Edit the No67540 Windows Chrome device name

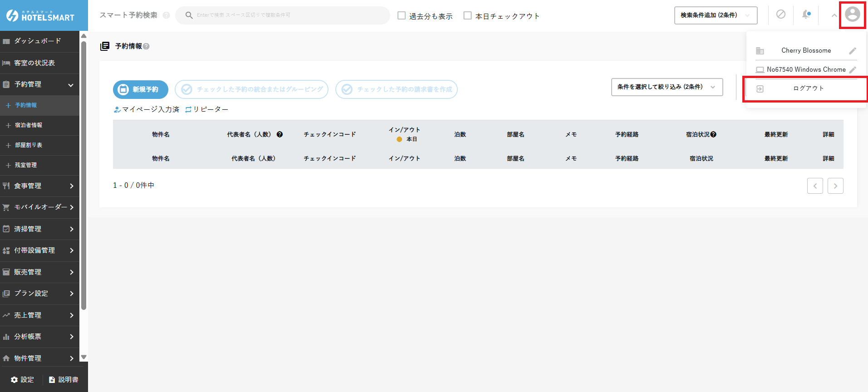coord(853,70)
